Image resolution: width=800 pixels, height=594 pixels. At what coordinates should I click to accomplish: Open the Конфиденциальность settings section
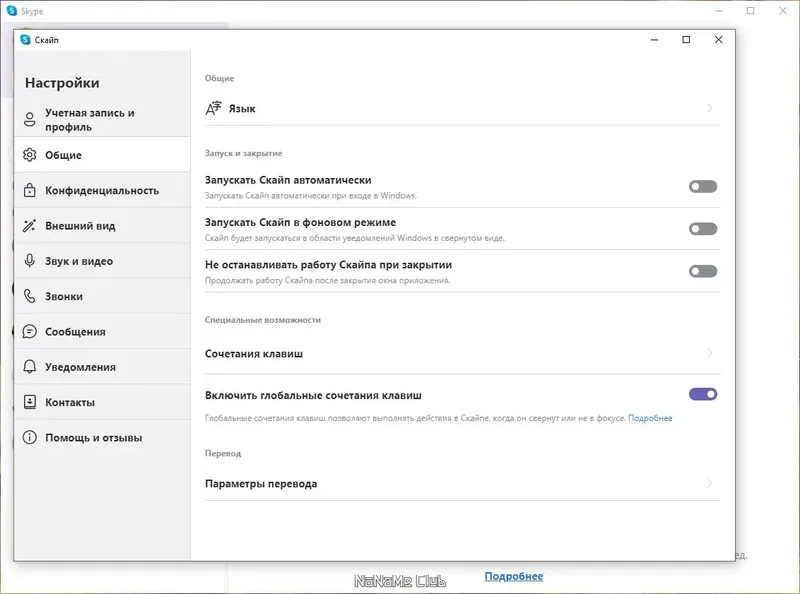102,190
